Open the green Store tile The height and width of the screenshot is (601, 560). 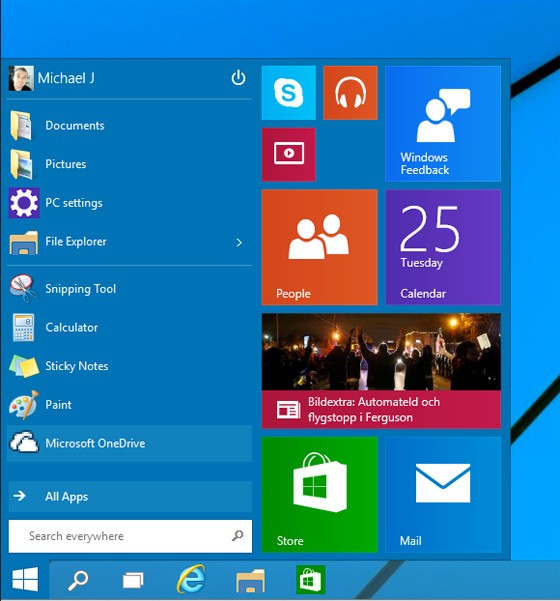[319, 494]
